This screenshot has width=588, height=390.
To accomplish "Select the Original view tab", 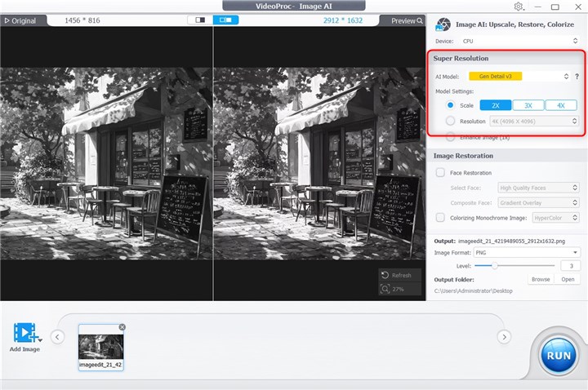I will click(19, 20).
